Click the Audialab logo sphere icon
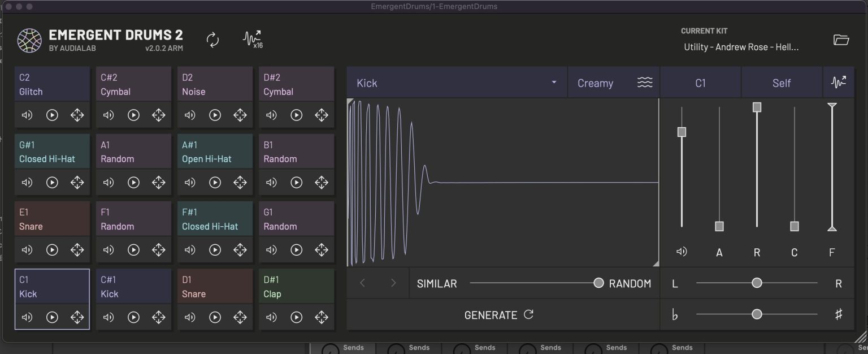The image size is (868, 354). point(29,40)
